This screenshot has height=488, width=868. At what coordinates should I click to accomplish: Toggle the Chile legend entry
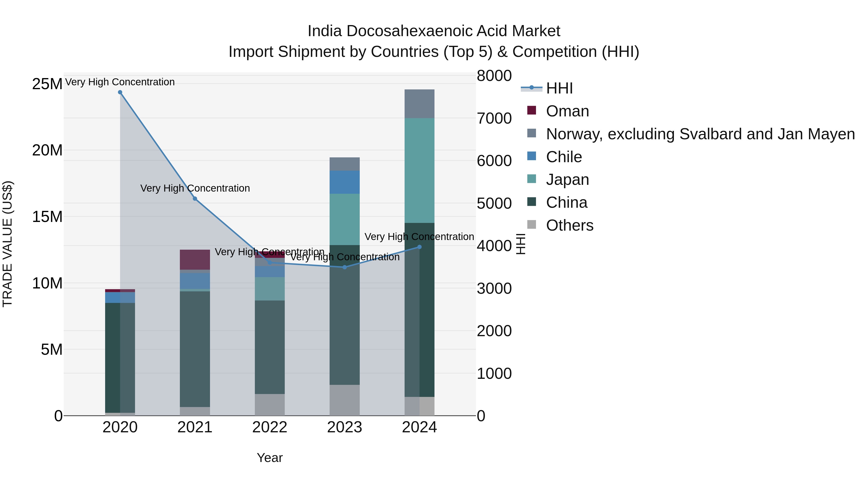pyautogui.click(x=554, y=157)
